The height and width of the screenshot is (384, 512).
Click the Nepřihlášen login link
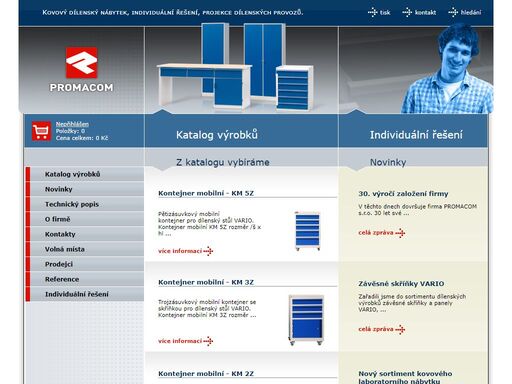click(x=72, y=124)
